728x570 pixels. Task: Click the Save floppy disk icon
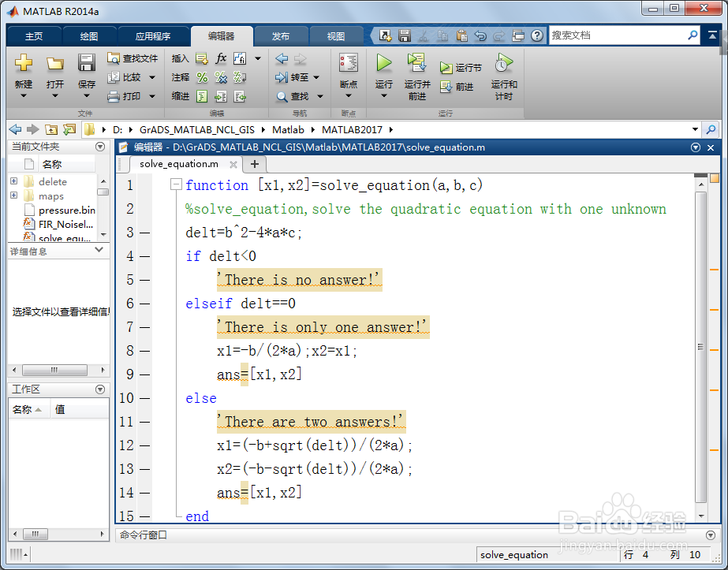tap(86, 62)
